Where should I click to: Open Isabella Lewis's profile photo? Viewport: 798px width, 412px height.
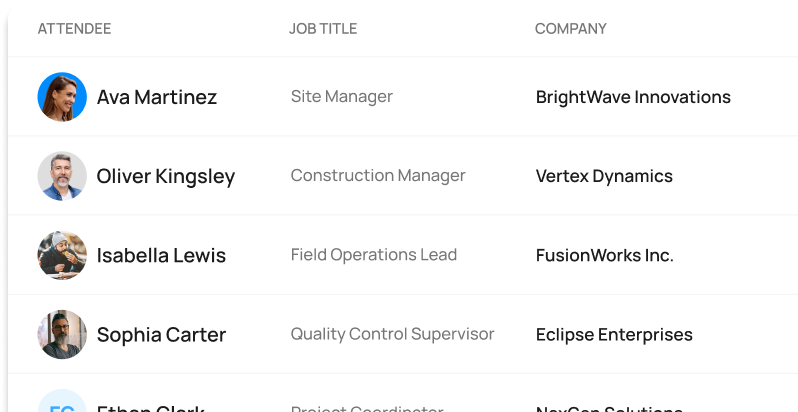coord(62,255)
